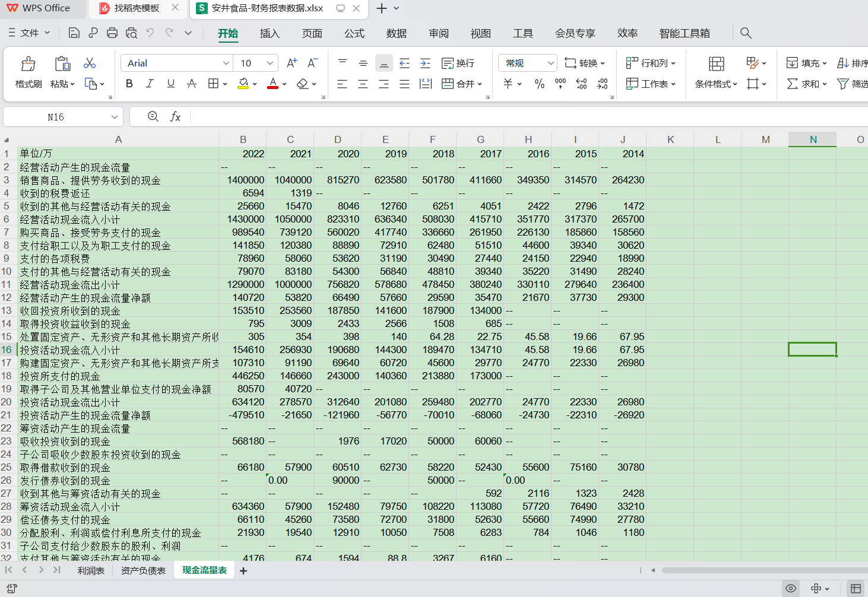
Task: Click the text orientation icon
Action: [426, 84]
